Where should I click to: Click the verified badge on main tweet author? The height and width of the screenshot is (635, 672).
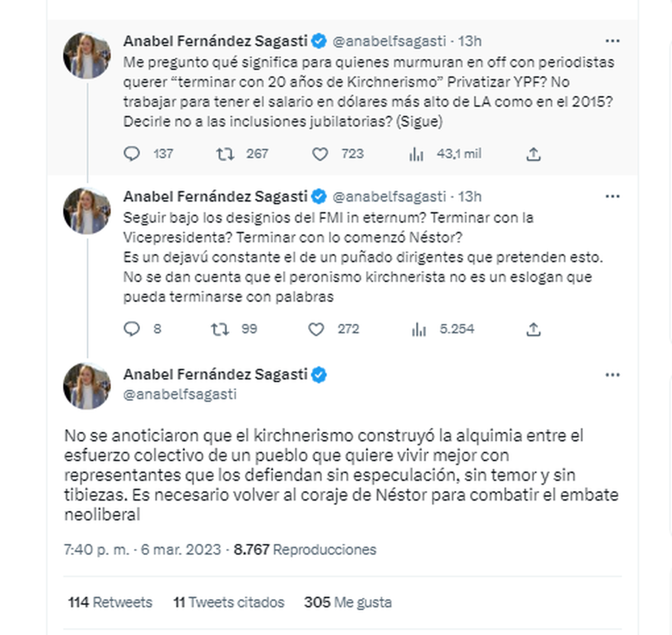click(x=319, y=375)
